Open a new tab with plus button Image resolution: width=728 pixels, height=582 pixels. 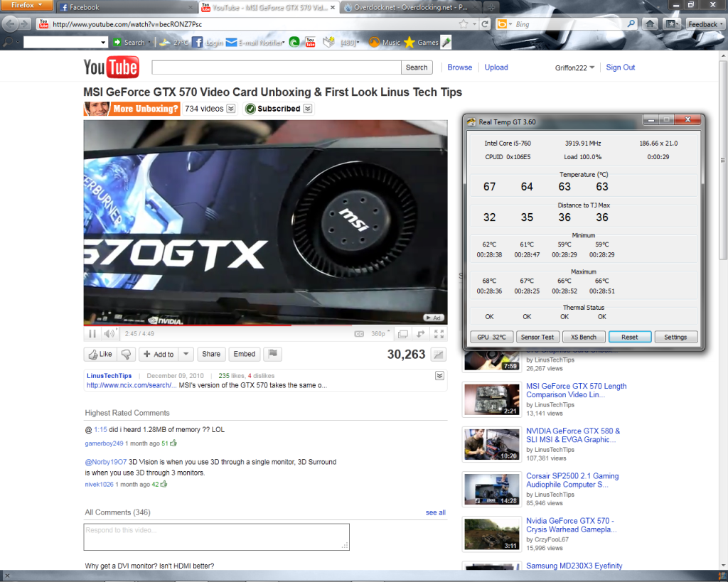(x=491, y=7)
